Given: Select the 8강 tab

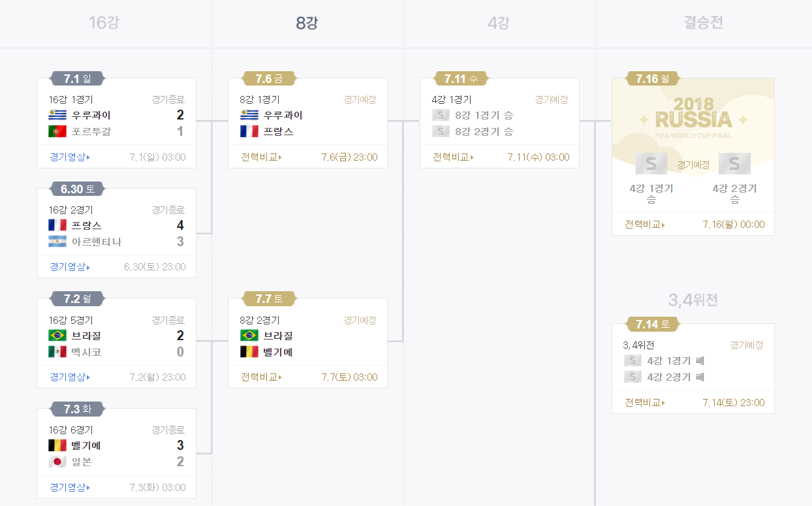Looking at the screenshot, I should (307, 24).
